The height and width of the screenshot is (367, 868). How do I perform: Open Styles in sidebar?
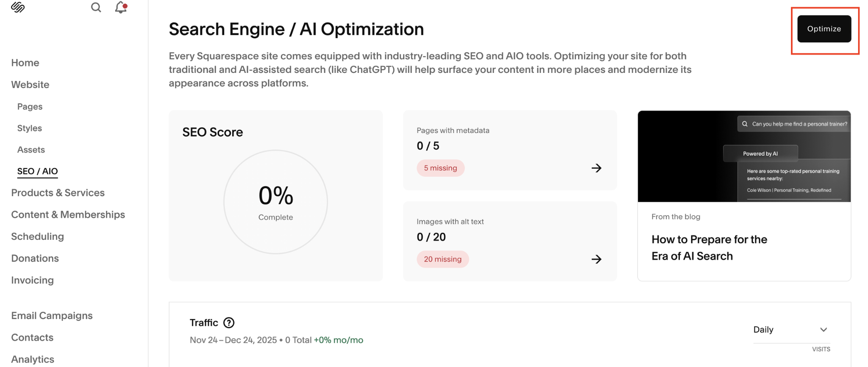point(29,128)
